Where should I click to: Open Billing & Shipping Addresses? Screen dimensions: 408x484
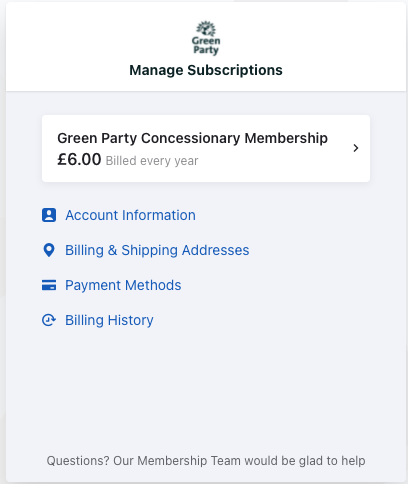[x=157, y=250]
